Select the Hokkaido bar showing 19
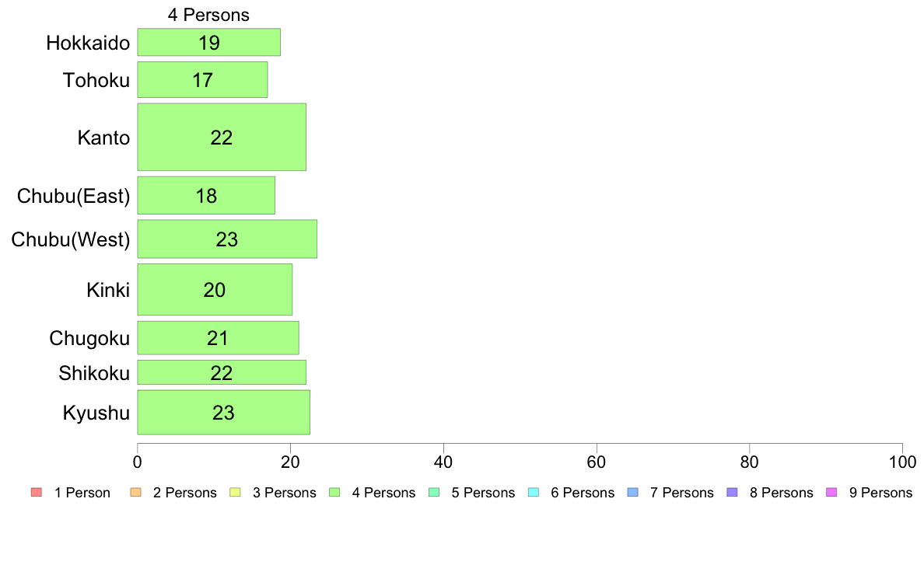The height and width of the screenshot is (572, 924). click(x=209, y=43)
